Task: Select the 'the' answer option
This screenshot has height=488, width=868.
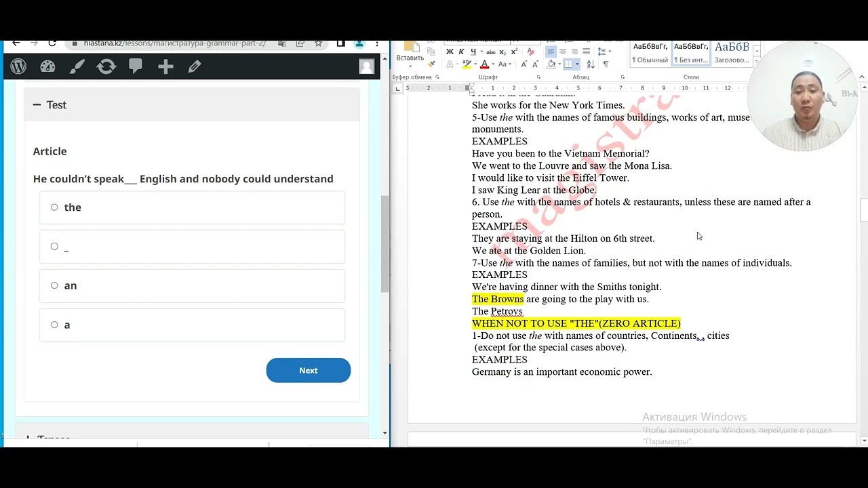Action: click(x=192, y=207)
